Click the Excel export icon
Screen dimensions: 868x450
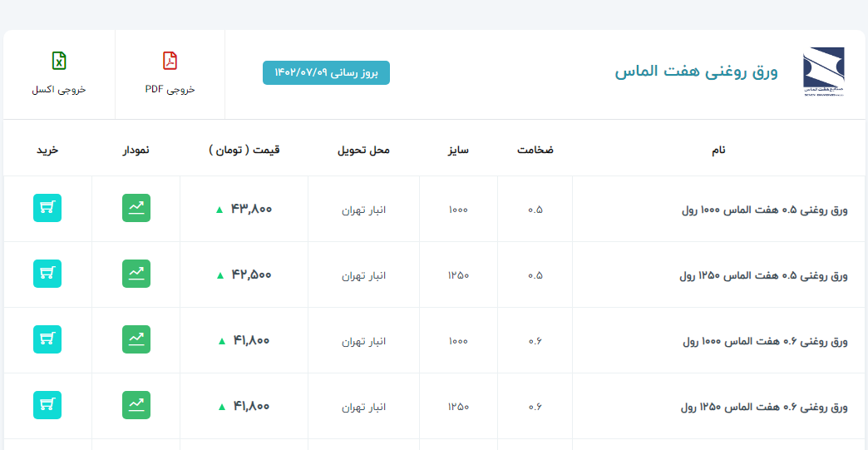click(x=59, y=61)
